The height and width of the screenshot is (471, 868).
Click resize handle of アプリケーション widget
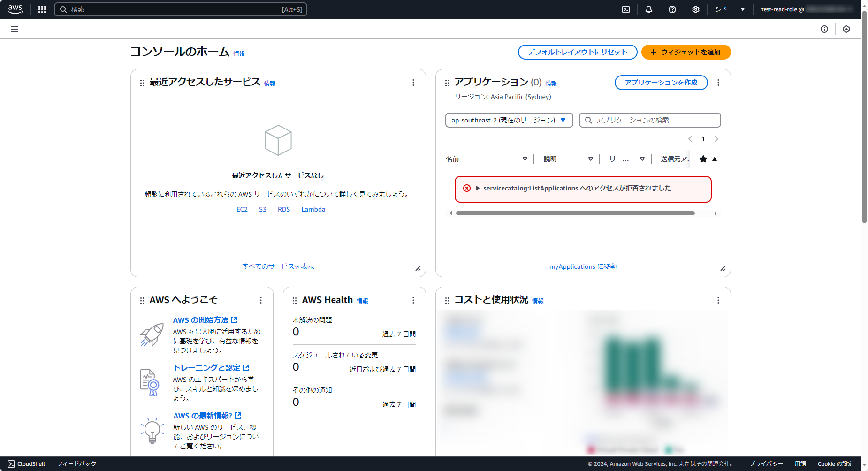click(x=723, y=268)
